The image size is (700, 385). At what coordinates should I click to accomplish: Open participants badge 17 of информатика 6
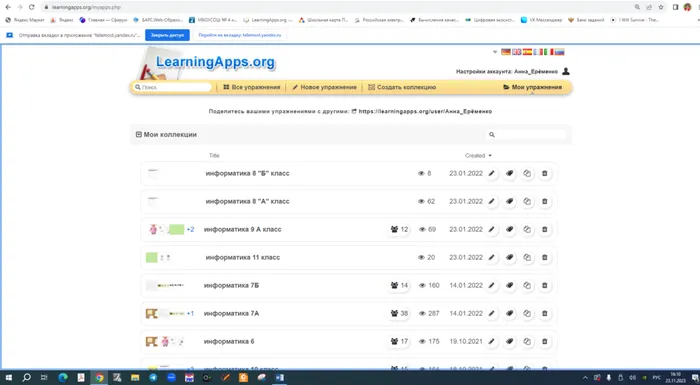tap(399, 341)
